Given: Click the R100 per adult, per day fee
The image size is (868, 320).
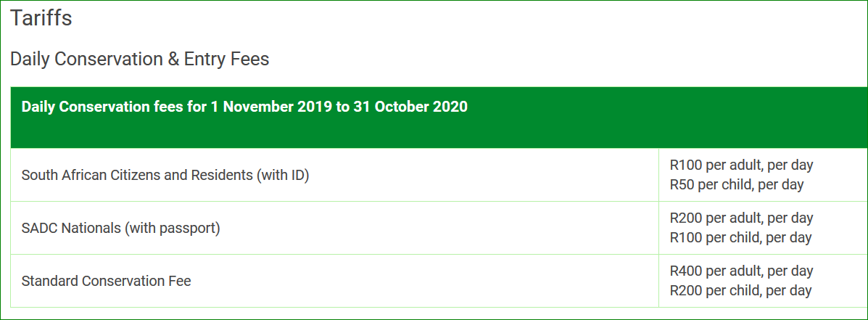Looking at the screenshot, I should click(741, 165).
